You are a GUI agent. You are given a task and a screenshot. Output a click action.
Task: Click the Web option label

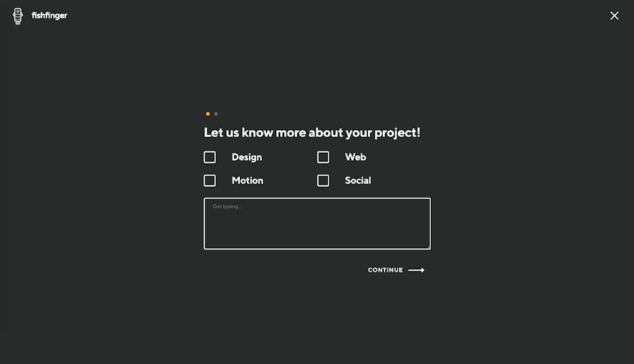click(x=355, y=157)
